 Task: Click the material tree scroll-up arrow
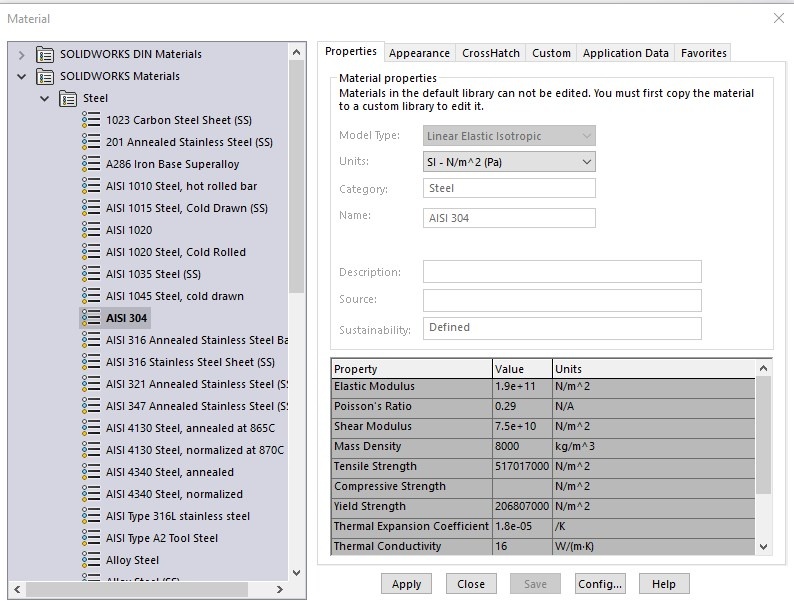(297, 52)
